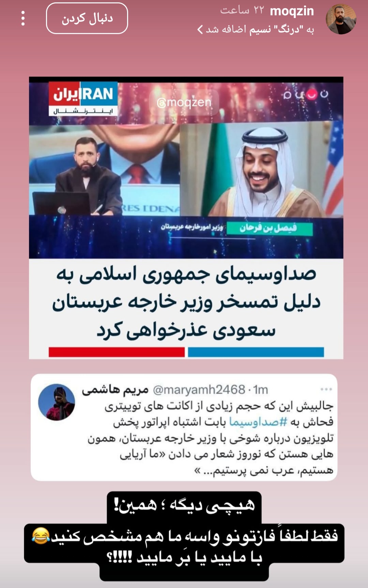Viewport: 368px width, 588px height.
Task: Tap the Iran International logo
Action: [83, 99]
